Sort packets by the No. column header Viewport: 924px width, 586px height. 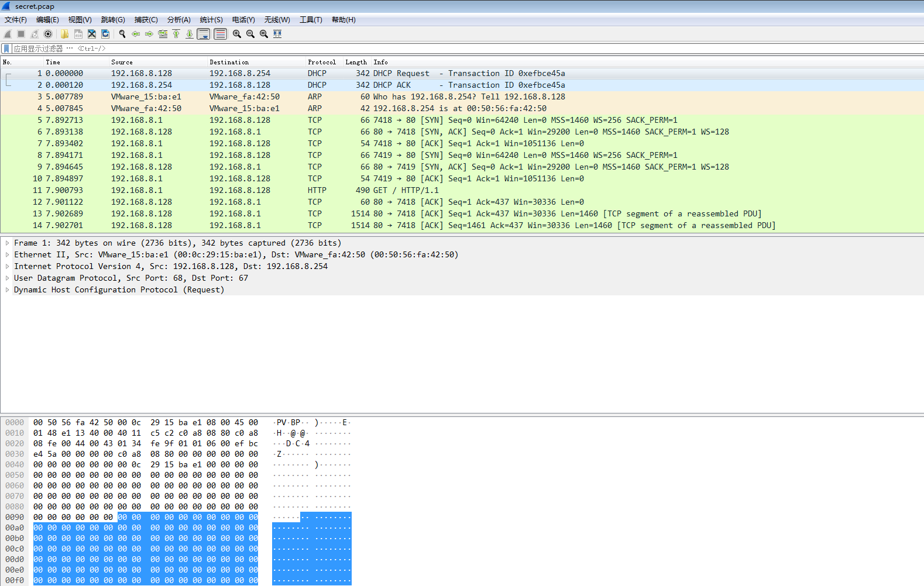22,62
